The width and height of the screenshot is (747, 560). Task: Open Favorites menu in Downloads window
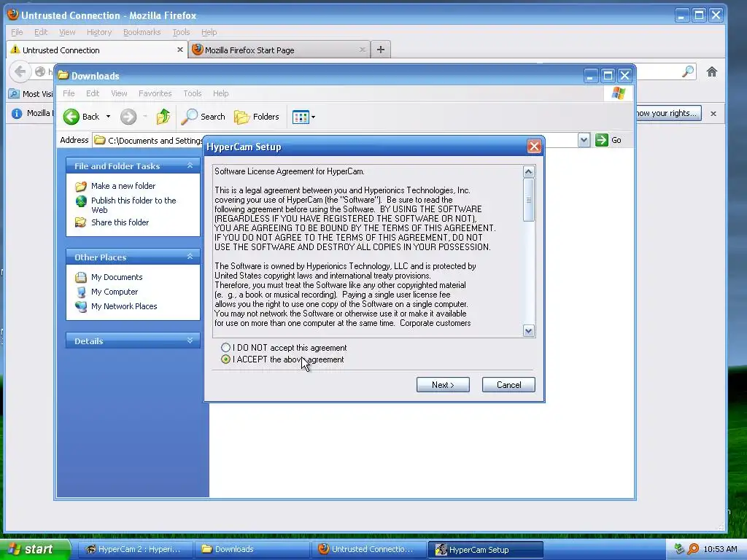[155, 93]
